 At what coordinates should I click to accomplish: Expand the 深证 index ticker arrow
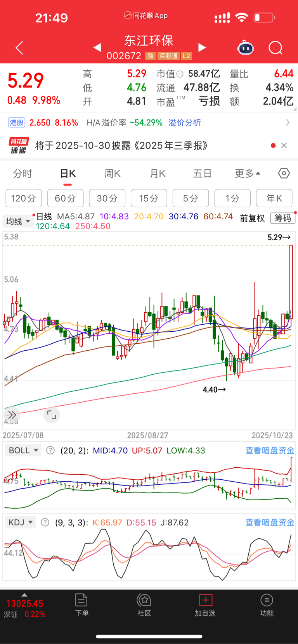pyautogui.click(x=24, y=595)
